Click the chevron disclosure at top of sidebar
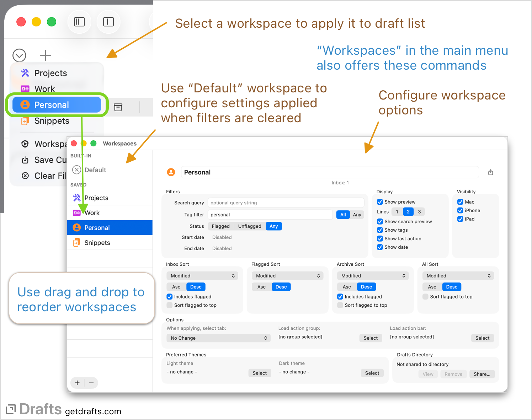Image resolution: width=532 pixels, height=420 pixels. [x=19, y=55]
